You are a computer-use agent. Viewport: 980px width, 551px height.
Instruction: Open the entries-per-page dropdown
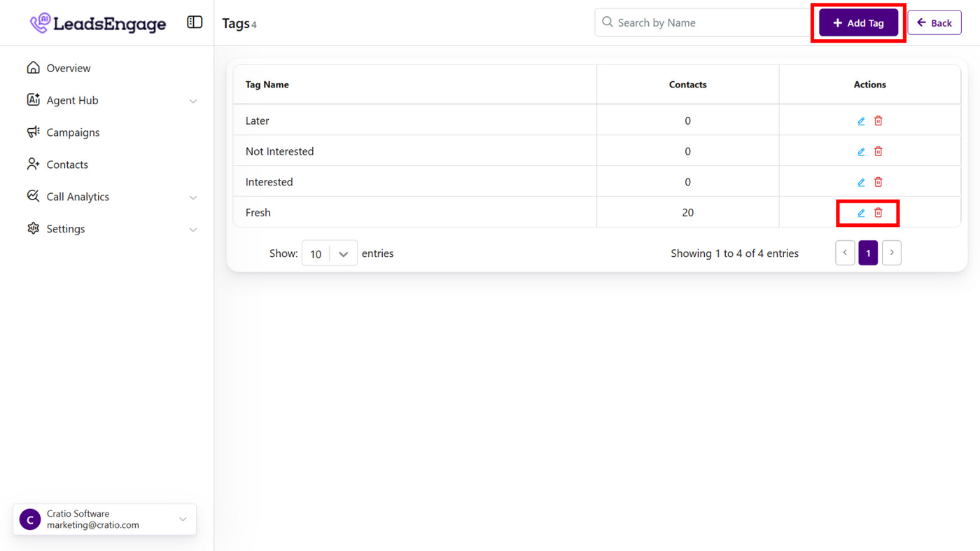click(329, 253)
